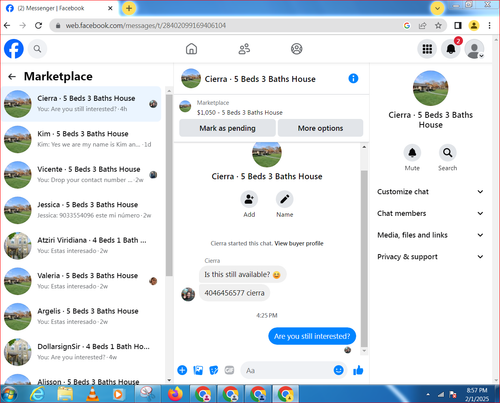
Task: Open the tab search dropdown chevron
Action: pyautogui.click(x=437, y=8)
